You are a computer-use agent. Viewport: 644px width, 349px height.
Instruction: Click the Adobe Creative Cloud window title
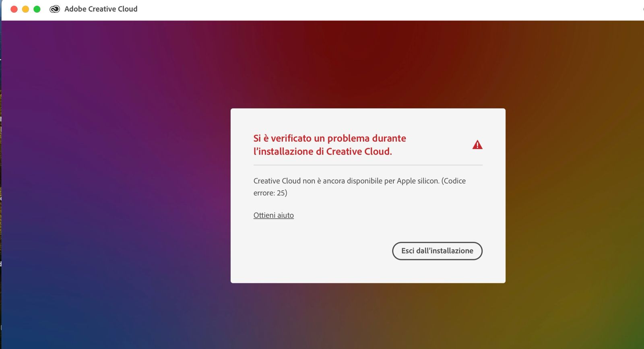[101, 9]
